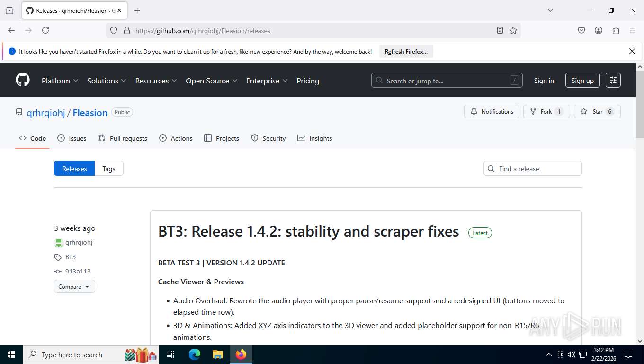Switch to the Issues tab
Viewport: 644px width, 364px height.
coord(72,138)
